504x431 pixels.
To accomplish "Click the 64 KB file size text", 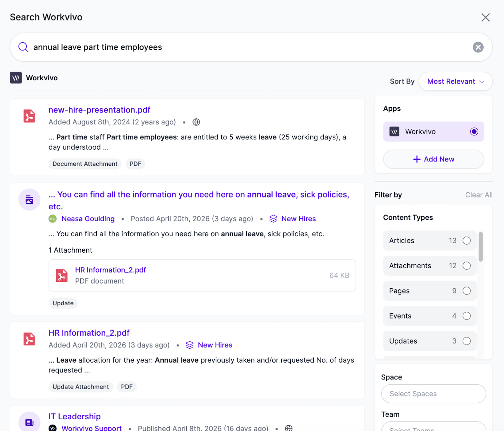I will coord(339,275).
